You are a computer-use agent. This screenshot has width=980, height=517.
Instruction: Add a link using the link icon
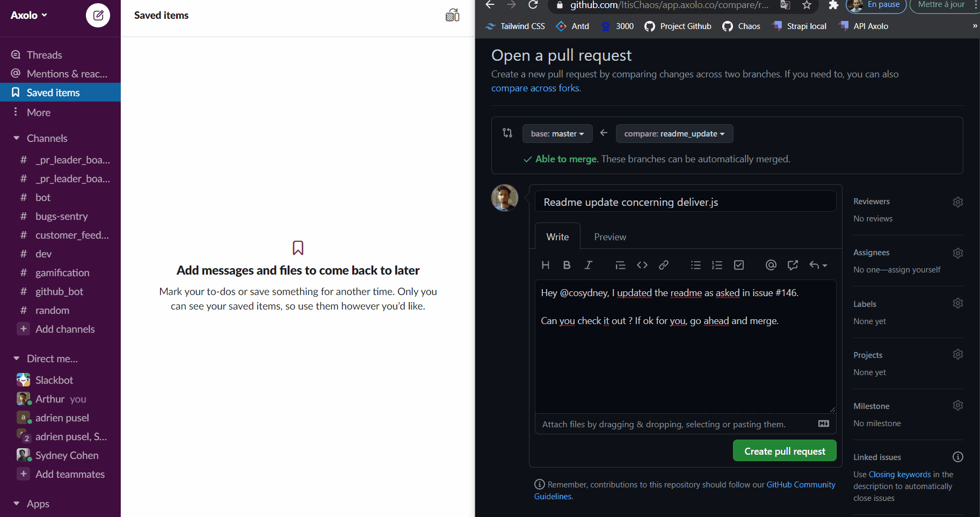pyautogui.click(x=664, y=265)
